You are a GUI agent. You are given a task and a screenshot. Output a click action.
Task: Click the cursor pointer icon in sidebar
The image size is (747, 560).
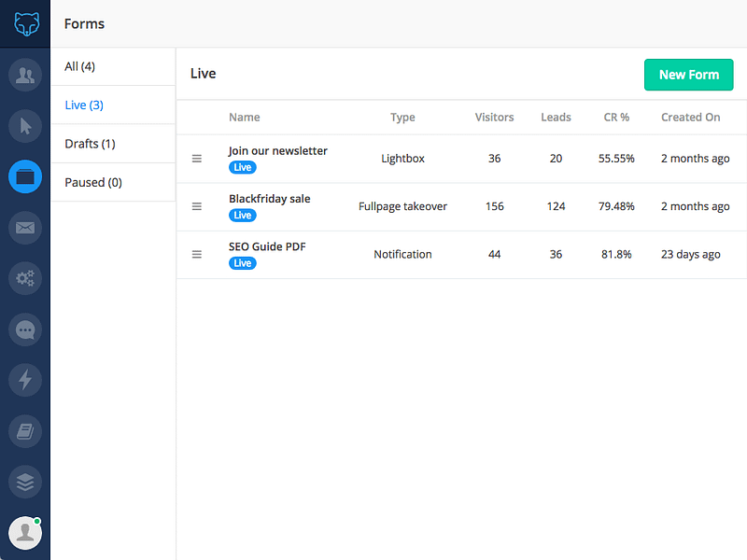[x=25, y=126]
